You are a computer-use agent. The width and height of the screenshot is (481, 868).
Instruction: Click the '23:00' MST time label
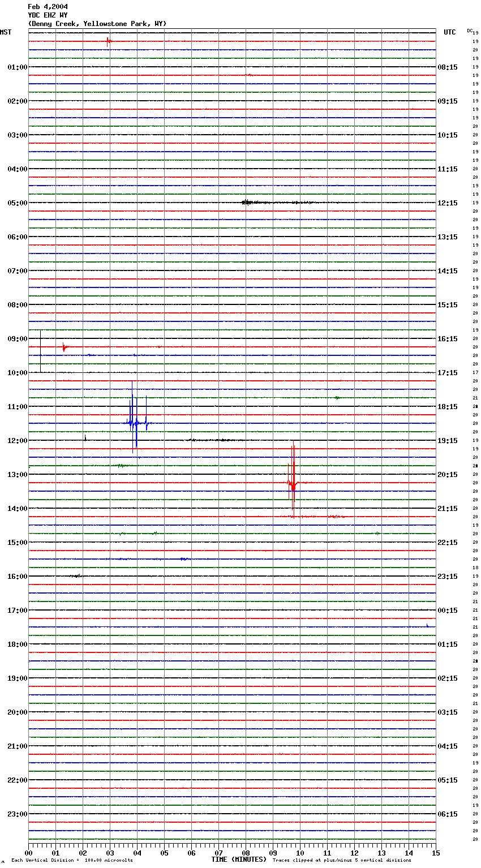click(x=18, y=814)
